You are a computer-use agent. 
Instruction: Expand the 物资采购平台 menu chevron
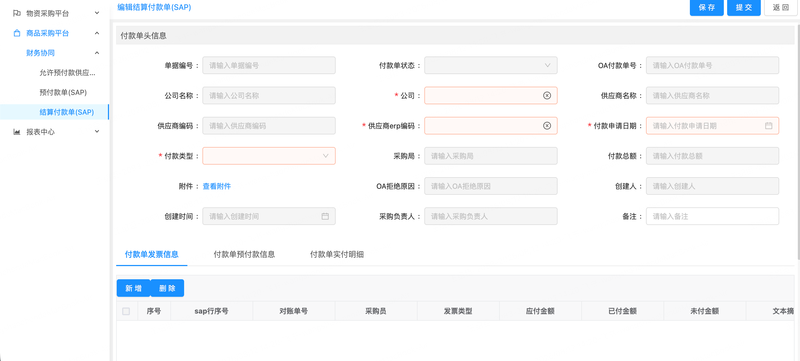click(97, 13)
